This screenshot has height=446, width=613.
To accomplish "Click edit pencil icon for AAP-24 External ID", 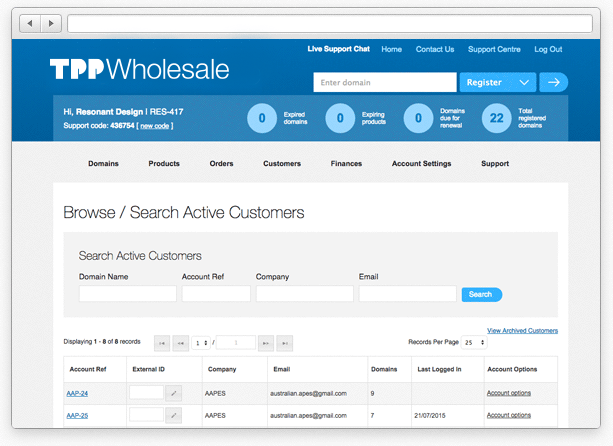I will (173, 393).
